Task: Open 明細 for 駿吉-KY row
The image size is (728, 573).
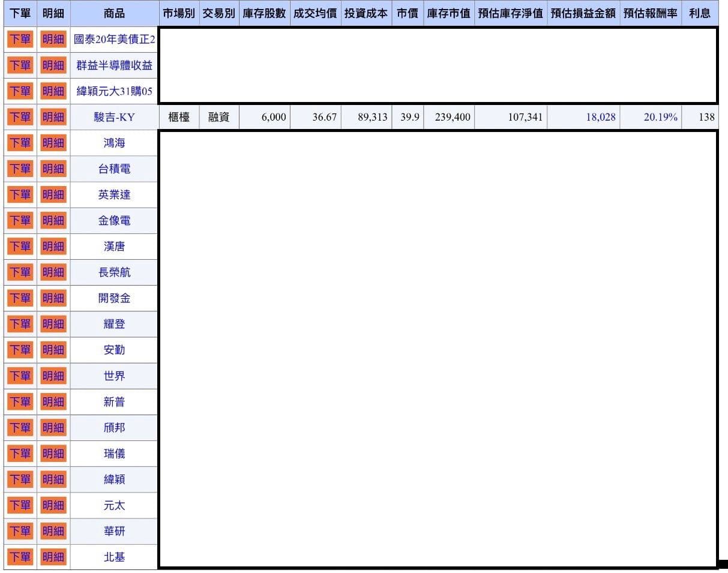Action: (53, 117)
